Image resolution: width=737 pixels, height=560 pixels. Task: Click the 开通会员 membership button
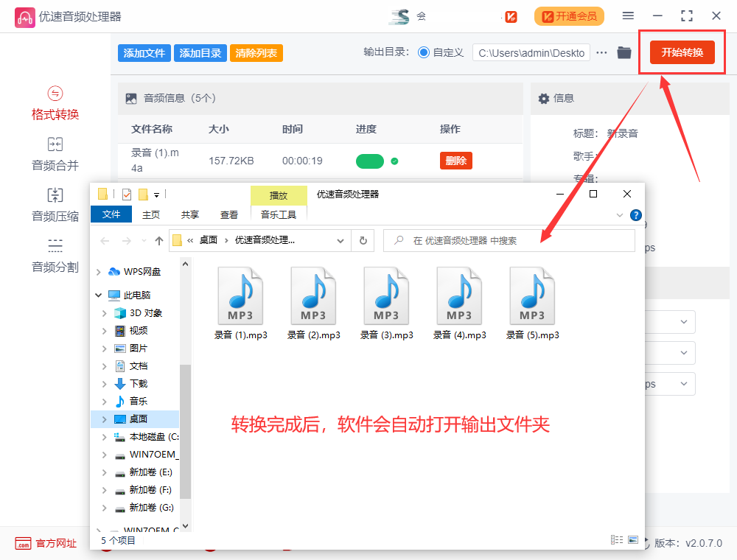pyautogui.click(x=569, y=16)
